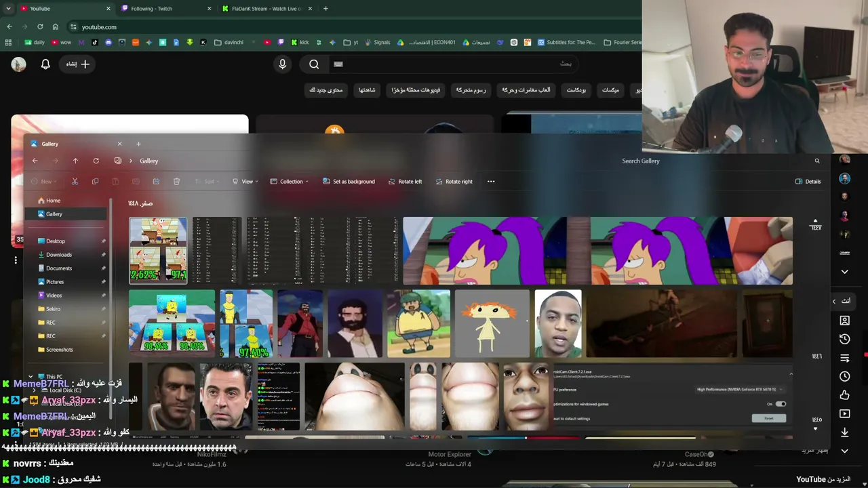This screenshot has height=488, width=868.
Task: Delete the selected image with trash icon
Action: tap(176, 182)
